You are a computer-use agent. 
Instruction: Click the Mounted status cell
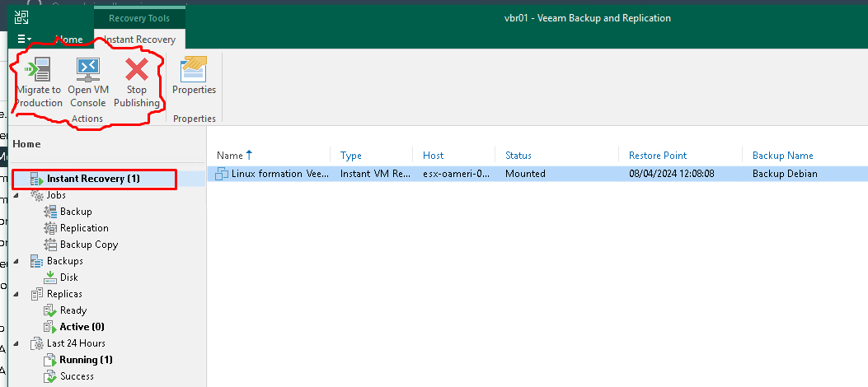point(525,174)
